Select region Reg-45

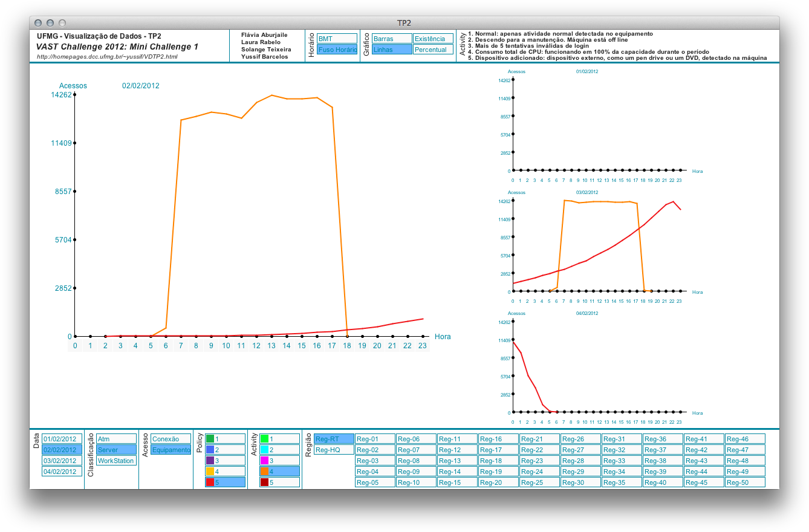pos(704,482)
